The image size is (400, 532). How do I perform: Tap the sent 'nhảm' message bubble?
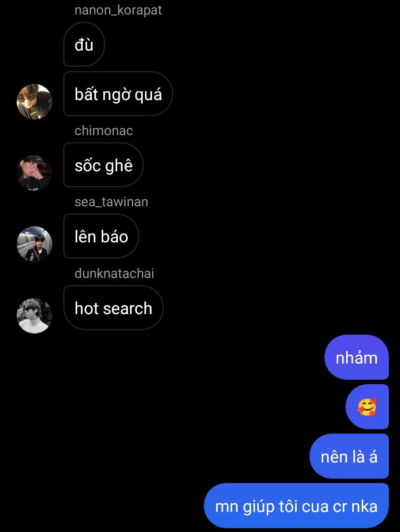pos(357,357)
